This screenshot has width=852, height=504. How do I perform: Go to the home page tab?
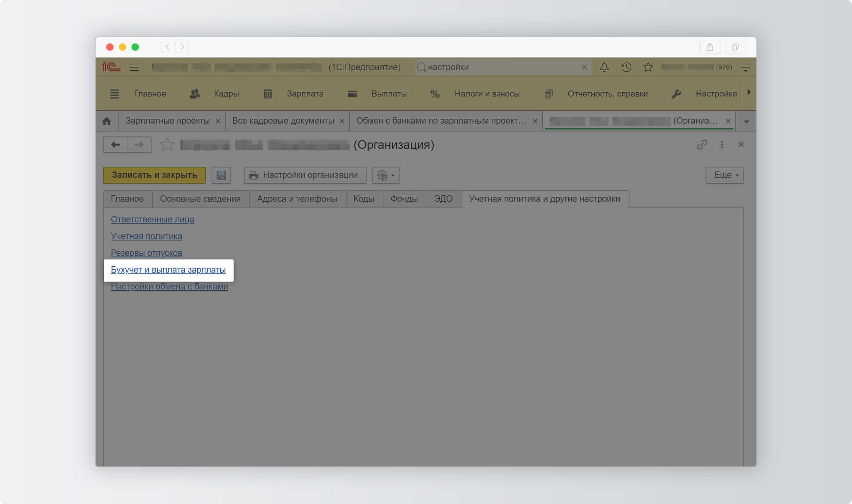click(107, 121)
